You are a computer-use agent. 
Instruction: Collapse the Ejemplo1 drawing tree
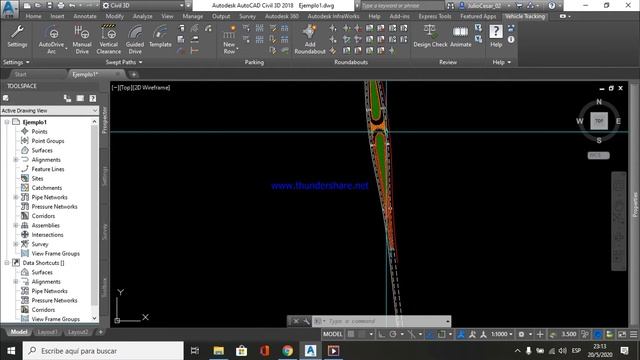[7, 122]
